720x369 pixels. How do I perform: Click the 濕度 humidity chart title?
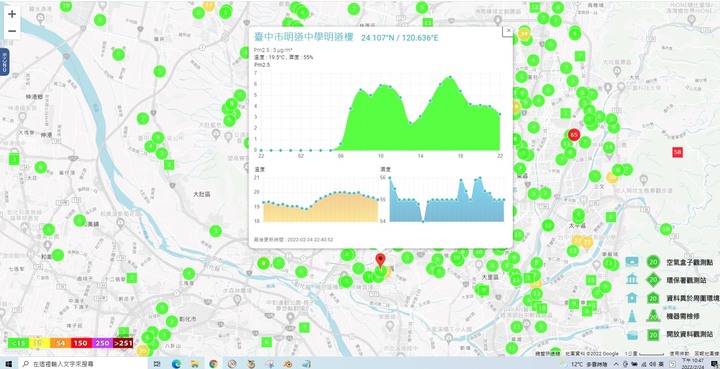[x=385, y=169]
